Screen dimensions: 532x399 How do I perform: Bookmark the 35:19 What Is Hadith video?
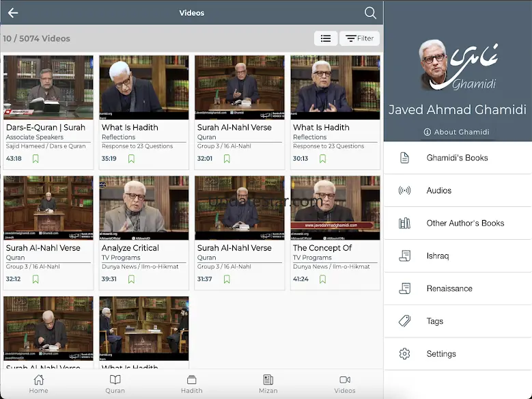coord(131,159)
